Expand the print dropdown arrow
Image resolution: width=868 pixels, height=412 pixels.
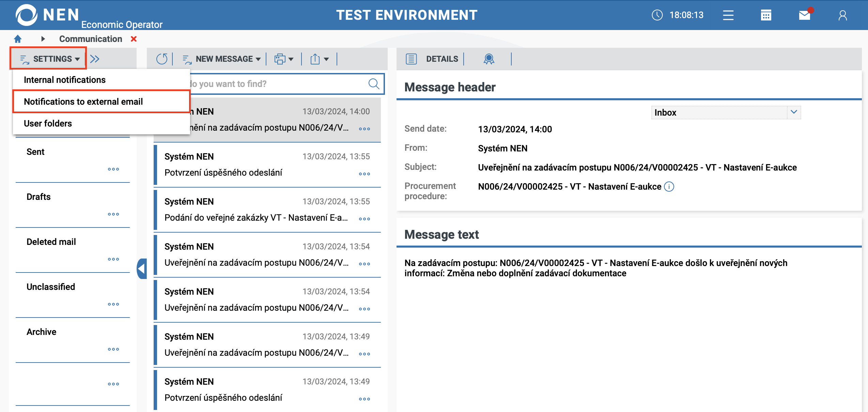point(291,59)
